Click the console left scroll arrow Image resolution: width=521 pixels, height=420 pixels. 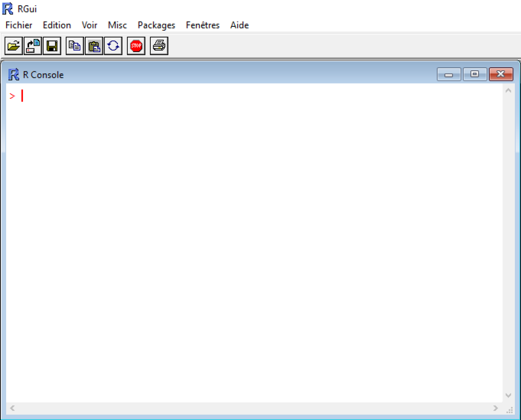coord(12,408)
